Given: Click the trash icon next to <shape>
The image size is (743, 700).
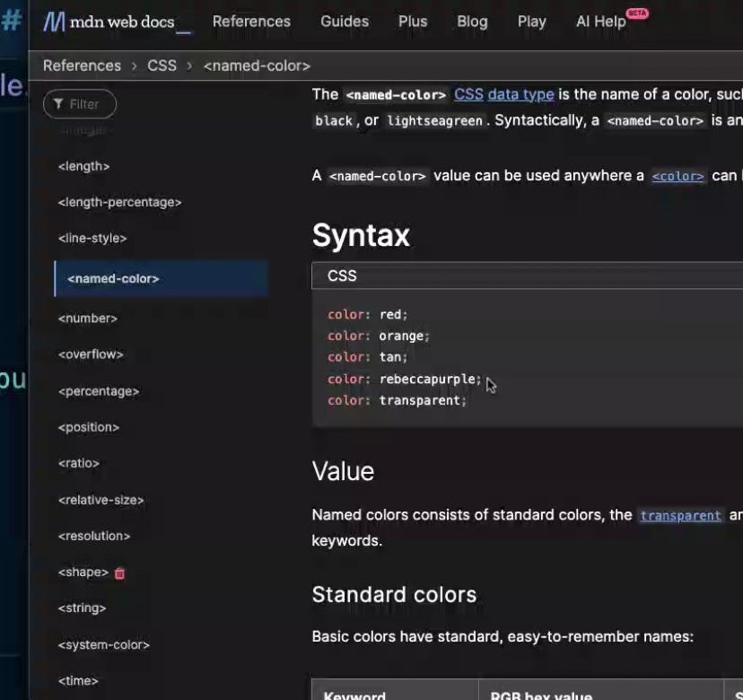Looking at the screenshot, I should pyautogui.click(x=122, y=572).
